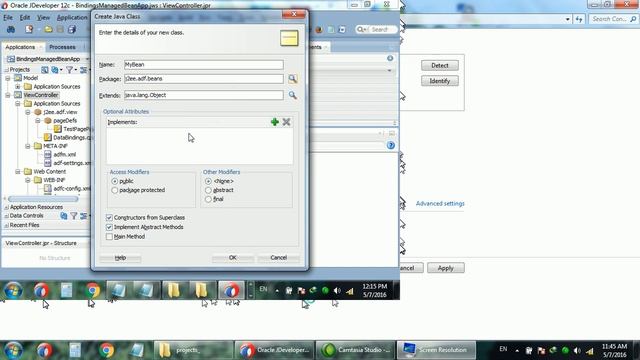
Task: Click the refresh icon in Data Controls row
Action: tap(64, 216)
